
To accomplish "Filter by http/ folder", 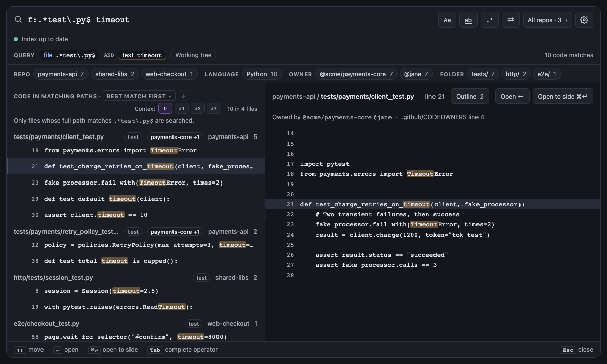I will pos(516,74).
